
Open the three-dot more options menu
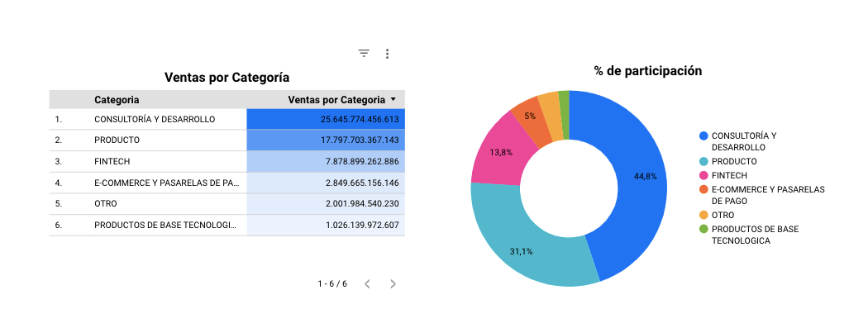click(x=387, y=54)
